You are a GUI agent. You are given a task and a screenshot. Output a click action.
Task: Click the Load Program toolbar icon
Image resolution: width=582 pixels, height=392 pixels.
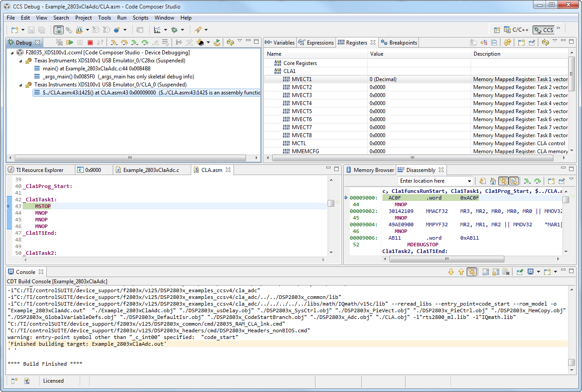click(80, 30)
